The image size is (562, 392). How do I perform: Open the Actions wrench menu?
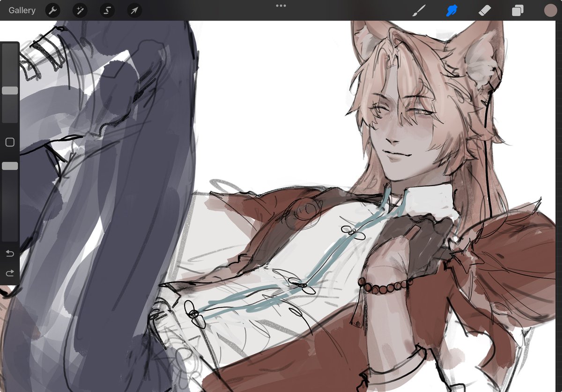52,10
